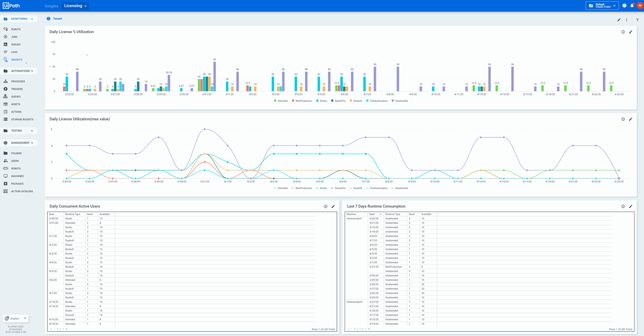Show info for Last 7 Days Runtime Consumption
The image size is (644, 336).
click(623, 206)
